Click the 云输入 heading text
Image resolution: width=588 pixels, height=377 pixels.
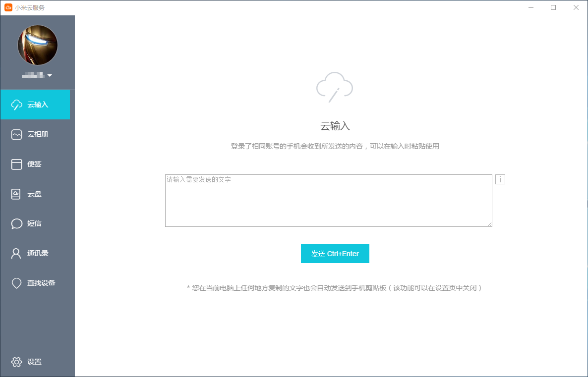(335, 126)
